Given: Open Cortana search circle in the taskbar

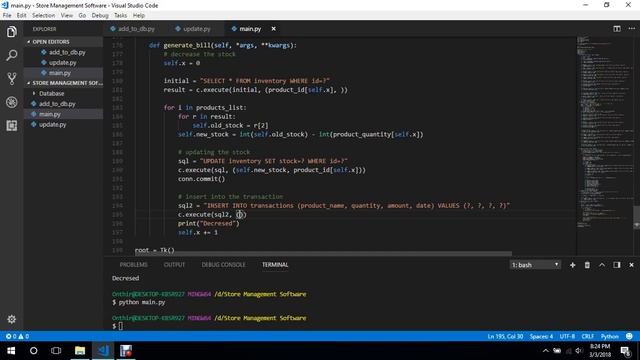Looking at the screenshot, I should [33, 351].
